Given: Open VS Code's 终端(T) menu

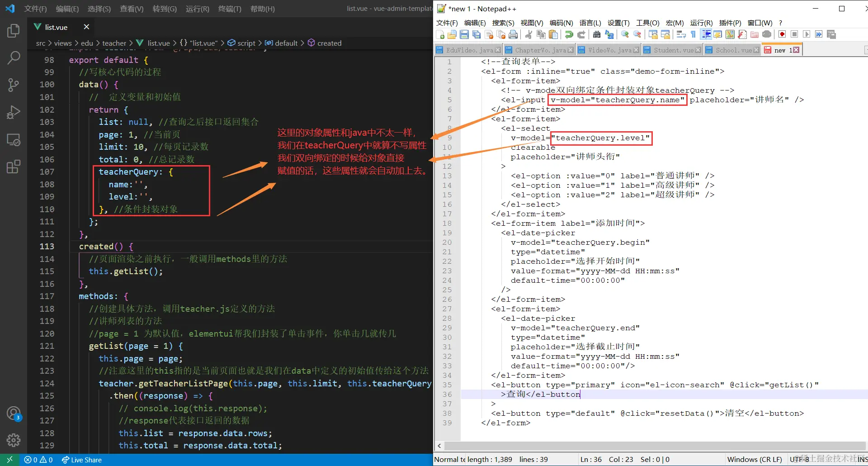Looking at the screenshot, I should 230,9.
